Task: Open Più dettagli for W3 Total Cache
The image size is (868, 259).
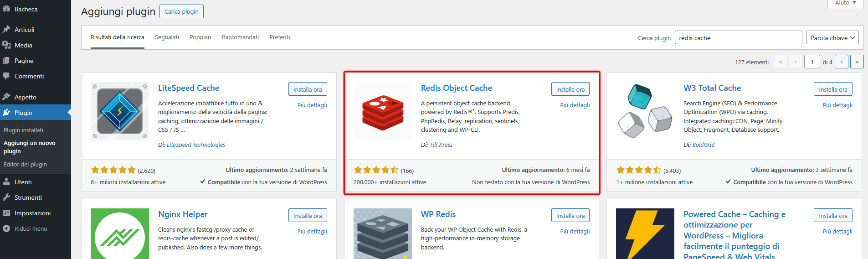Action: (x=837, y=105)
